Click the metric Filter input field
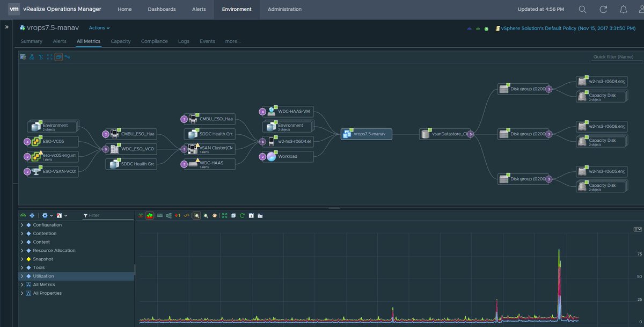Image resolution: width=644 pixels, height=327 pixels. [107, 215]
